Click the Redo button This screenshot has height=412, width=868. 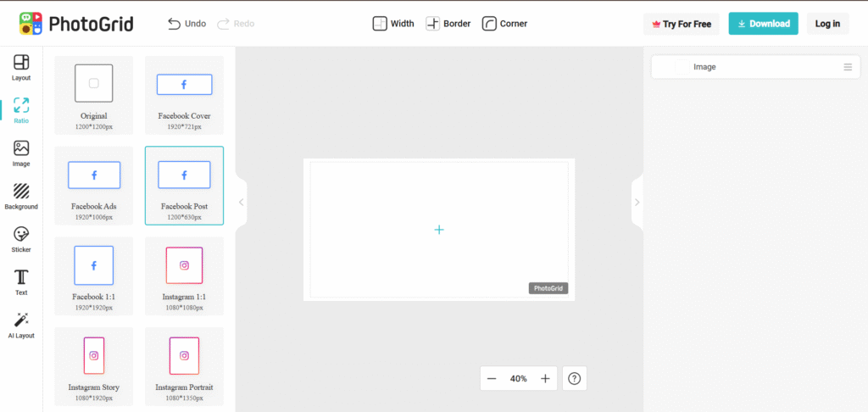click(x=236, y=24)
